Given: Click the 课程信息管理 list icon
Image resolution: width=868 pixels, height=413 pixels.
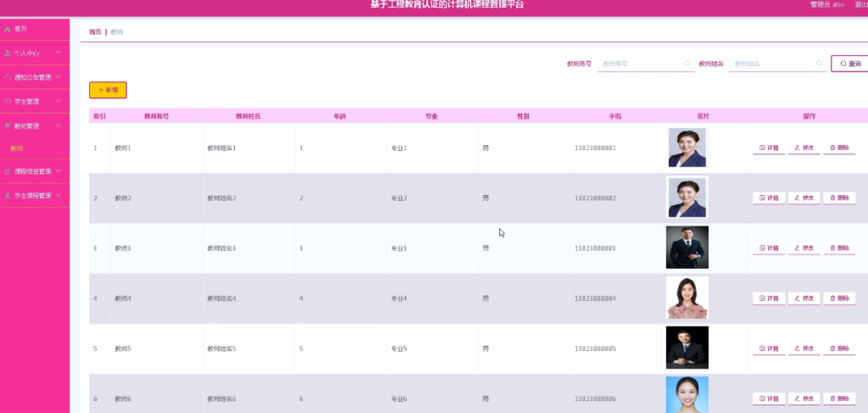Looking at the screenshot, I should tap(7, 171).
